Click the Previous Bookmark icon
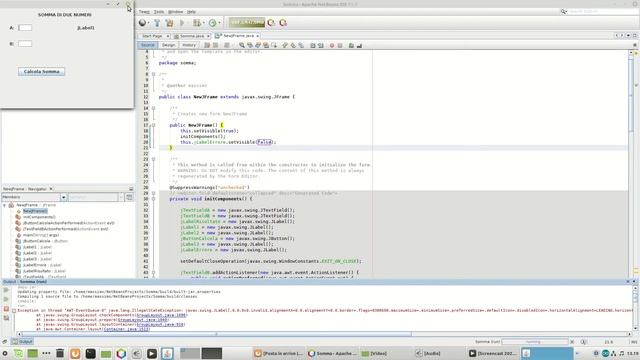The image size is (640, 360). coord(285,45)
